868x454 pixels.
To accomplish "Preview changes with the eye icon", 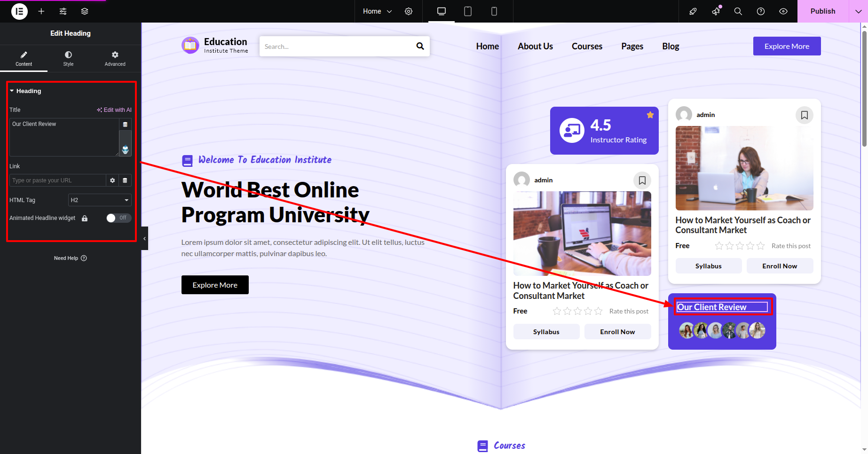I will [783, 11].
